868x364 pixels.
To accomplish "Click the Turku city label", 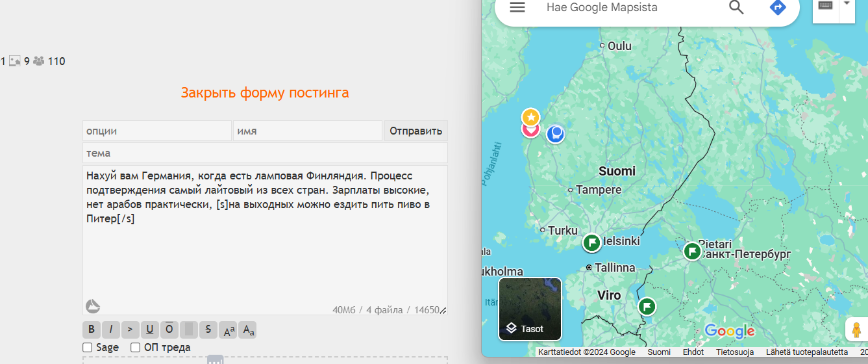I will 562,230.
